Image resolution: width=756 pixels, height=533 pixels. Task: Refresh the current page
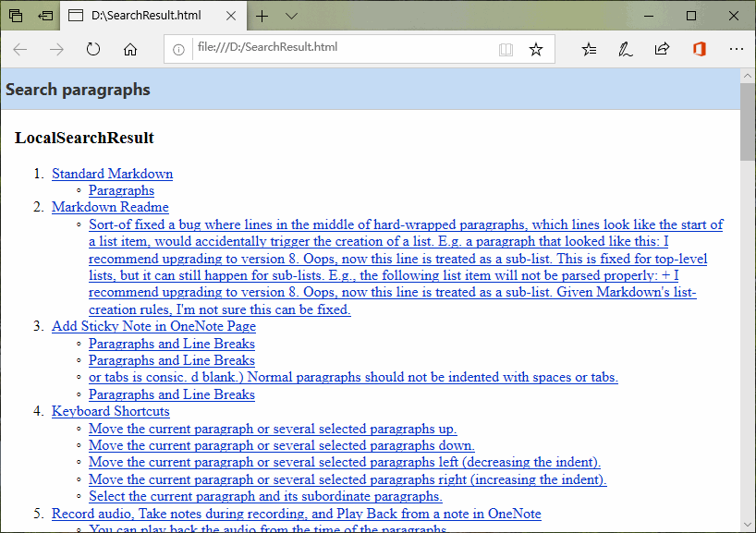(93, 49)
